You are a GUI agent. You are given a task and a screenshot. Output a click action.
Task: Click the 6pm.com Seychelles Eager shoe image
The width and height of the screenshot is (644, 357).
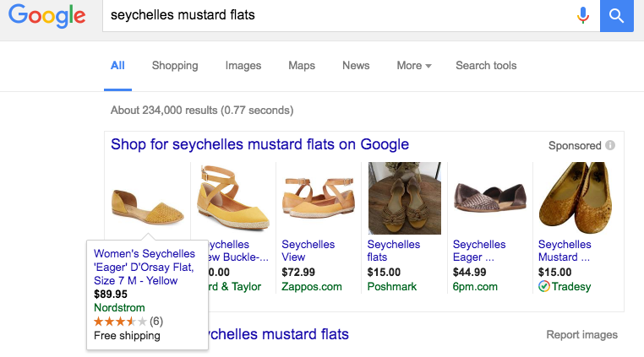[489, 197]
